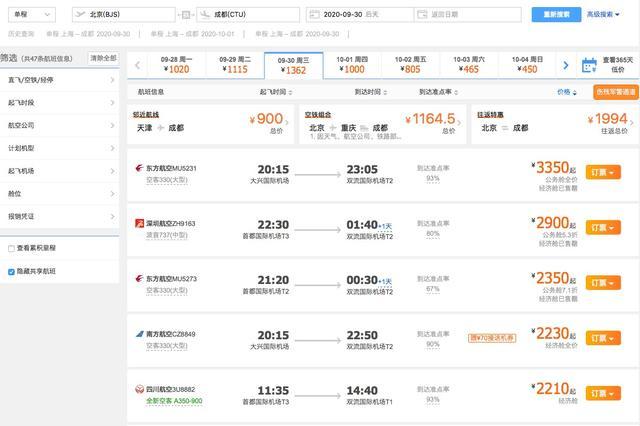Expand the 起飞时段 filter
Screen dimensions: 640x426
coord(60,103)
